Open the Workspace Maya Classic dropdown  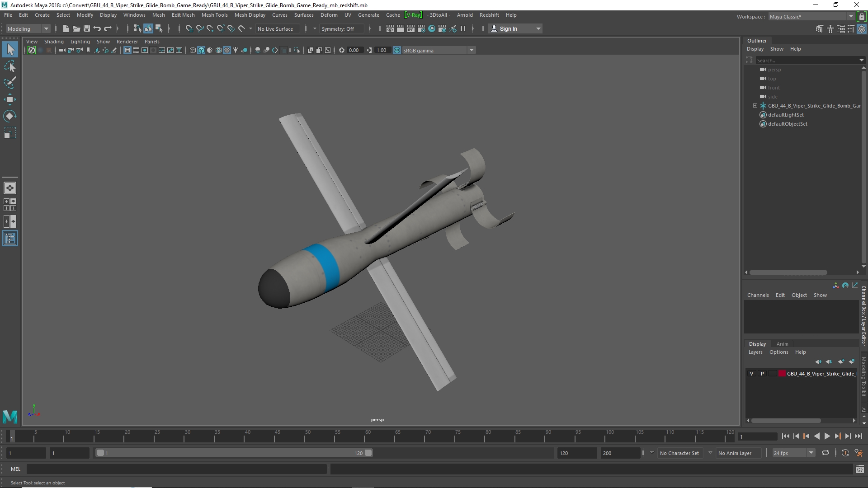811,17
